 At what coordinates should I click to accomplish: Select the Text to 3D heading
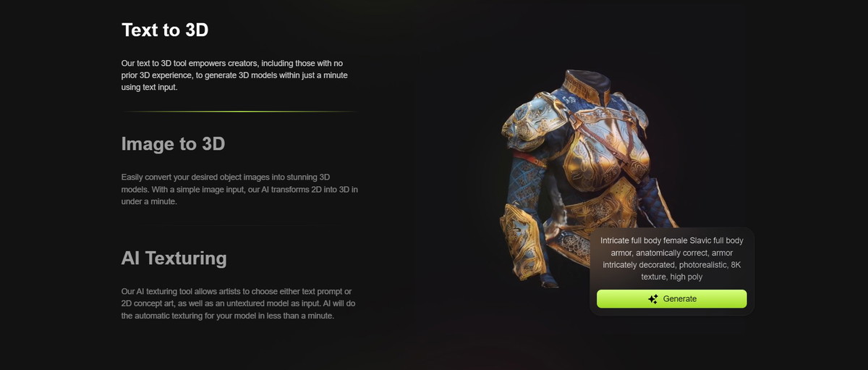(x=165, y=30)
